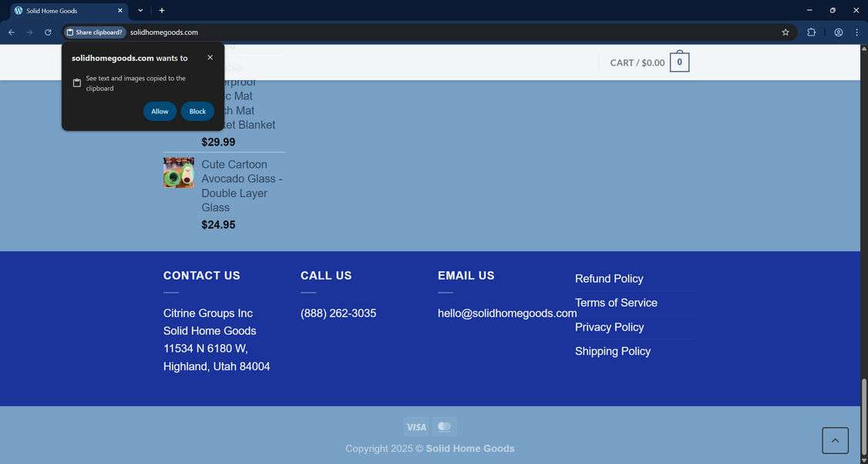
Task: Click the CONTACT US heading
Action: pyautogui.click(x=201, y=276)
